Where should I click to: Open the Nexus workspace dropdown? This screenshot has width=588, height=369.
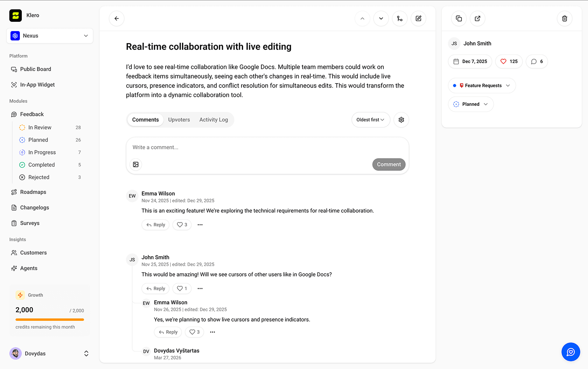click(x=50, y=36)
